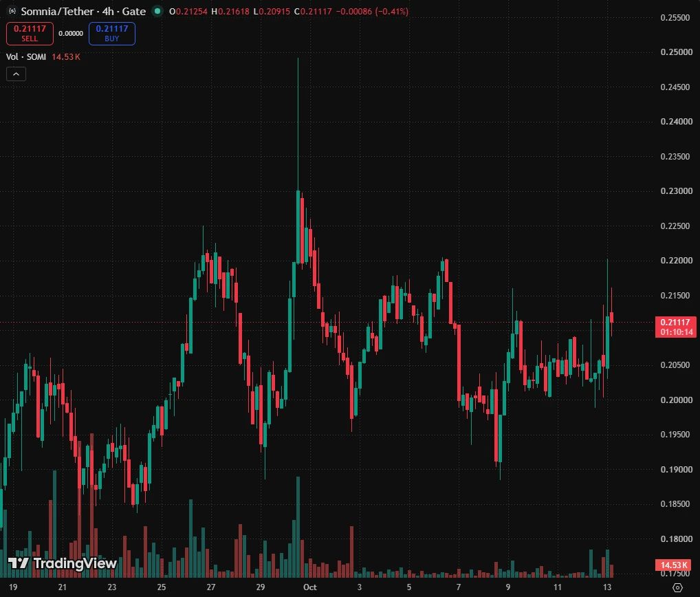Click date label 29 on the time axis
Image resolution: width=700 pixels, height=597 pixels.
(261, 587)
